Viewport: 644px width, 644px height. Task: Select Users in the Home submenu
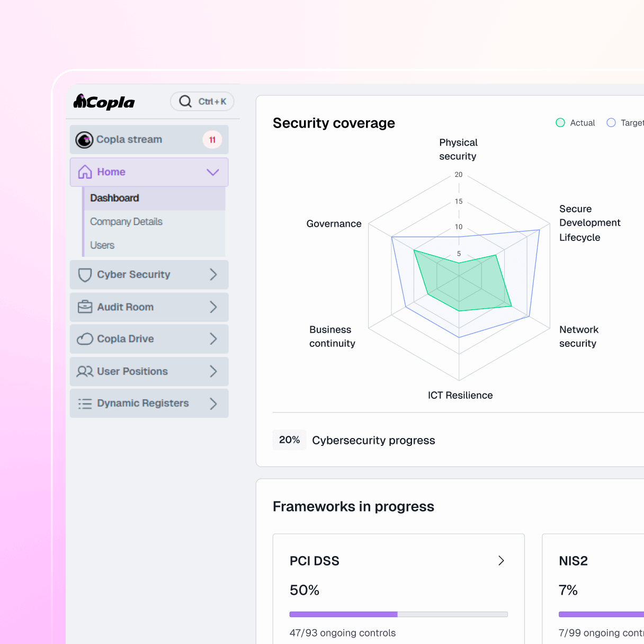(x=102, y=245)
